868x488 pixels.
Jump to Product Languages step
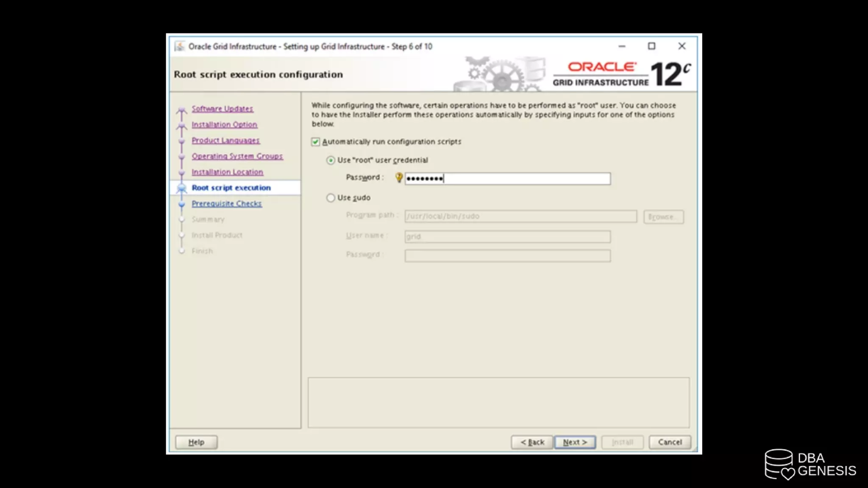pos(225,141)
